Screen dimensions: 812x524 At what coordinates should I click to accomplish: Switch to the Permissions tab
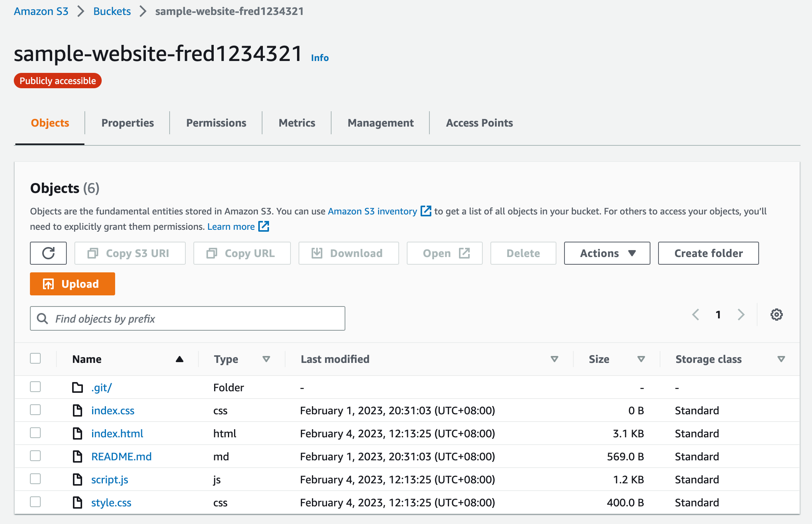216,123
